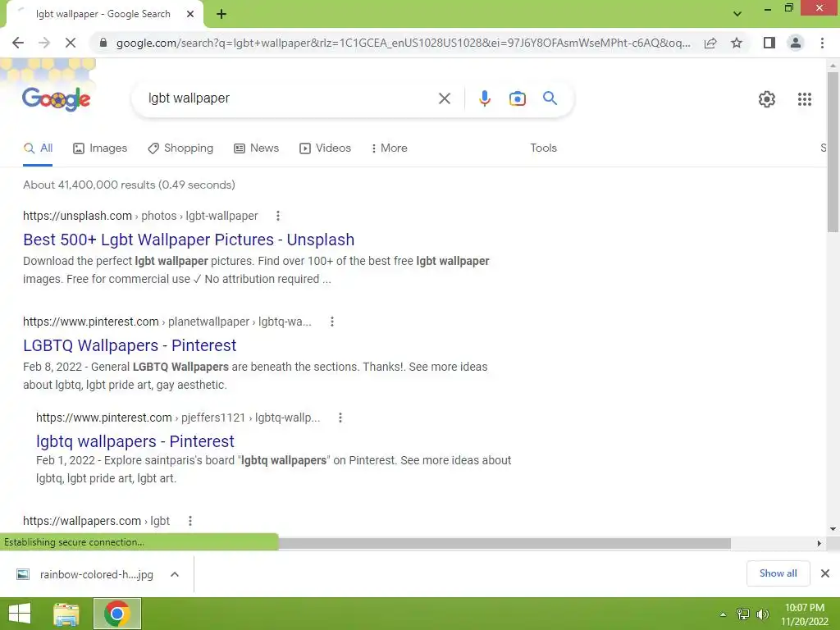840x630 pixels.
Task: Open the Unsplash Lgbt Wallpaper Pictures result
Action: tap(189, 240)
